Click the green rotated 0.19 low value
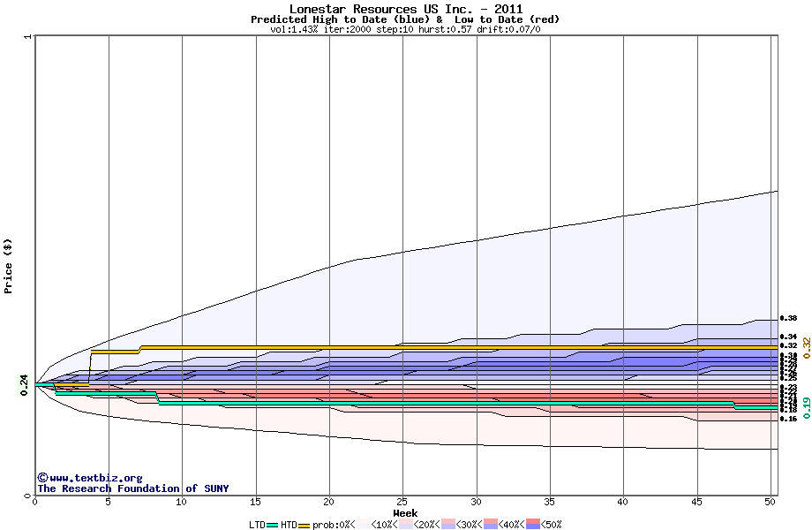Viewport: 812px width, 530px height. click(x=806, y=408)
